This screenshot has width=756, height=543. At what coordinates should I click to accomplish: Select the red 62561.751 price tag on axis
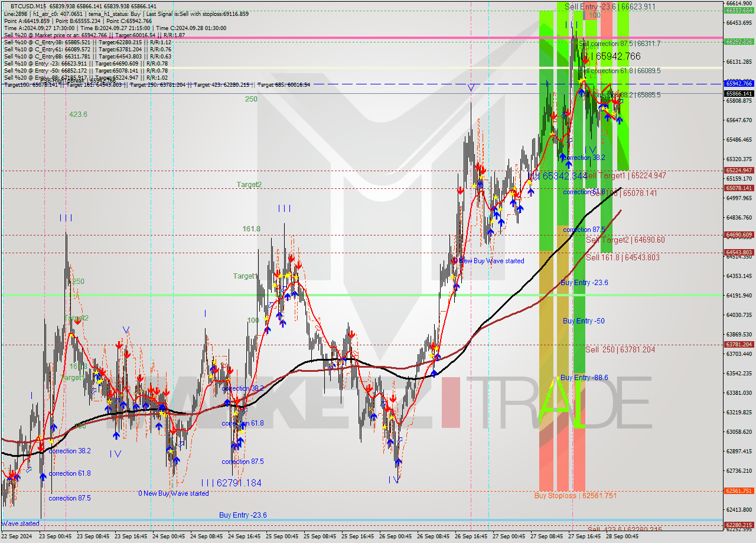tap(739, 490)
